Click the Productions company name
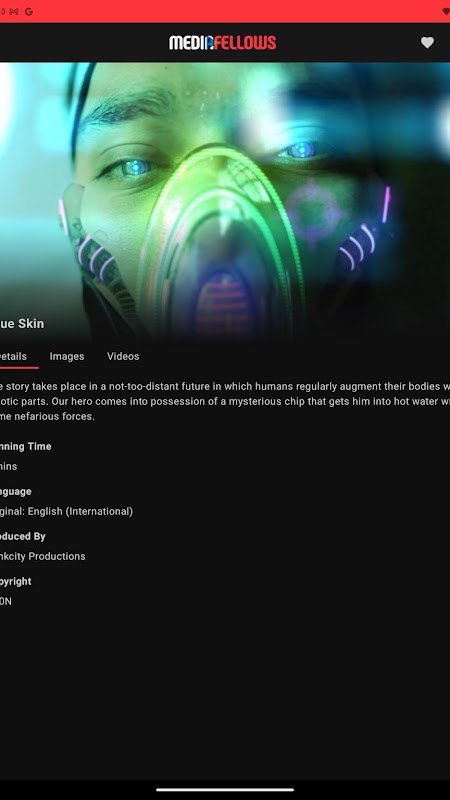Image resolution: width=450 pixels, height=800 pixels. 43,556
